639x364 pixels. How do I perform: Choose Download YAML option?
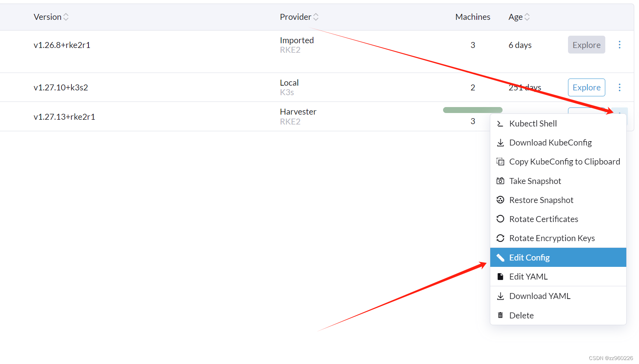pyautogui.click(x=558, y=296)
